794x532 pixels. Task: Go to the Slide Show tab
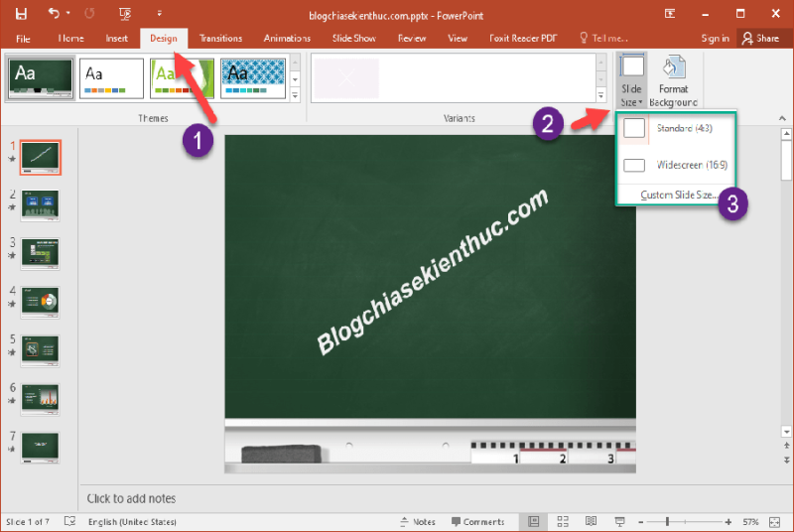point(354,39)
